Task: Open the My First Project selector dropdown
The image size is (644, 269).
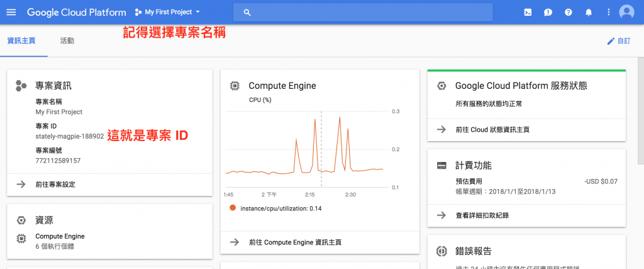Action: (x=167, y=13)
